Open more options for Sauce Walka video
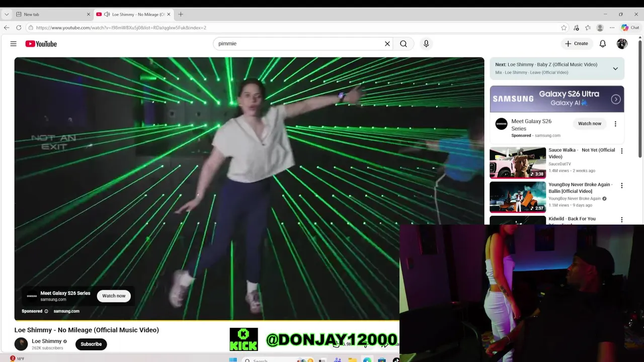This screenshot has width=644, height=362. 622,151
